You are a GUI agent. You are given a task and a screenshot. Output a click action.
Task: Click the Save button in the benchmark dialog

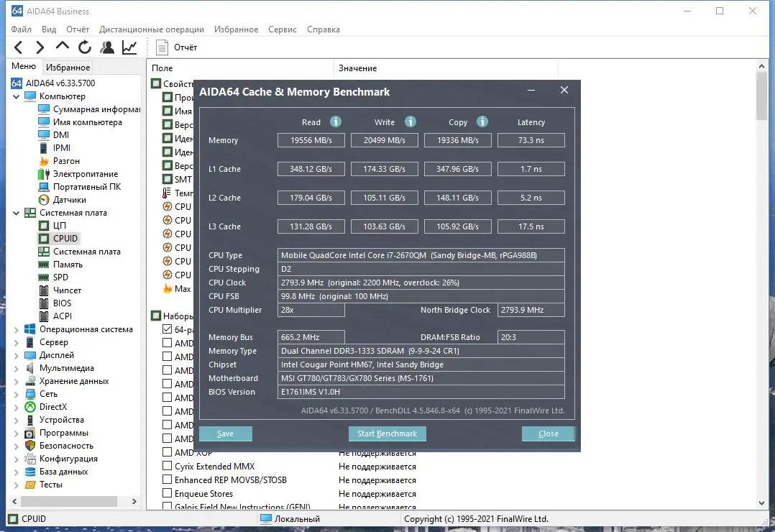click(x=225, y=434)
